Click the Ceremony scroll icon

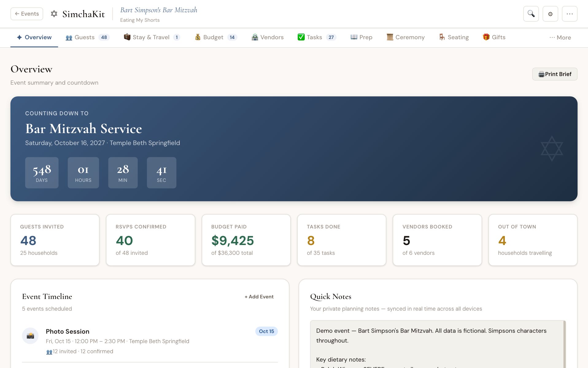[x=390, y=37]
